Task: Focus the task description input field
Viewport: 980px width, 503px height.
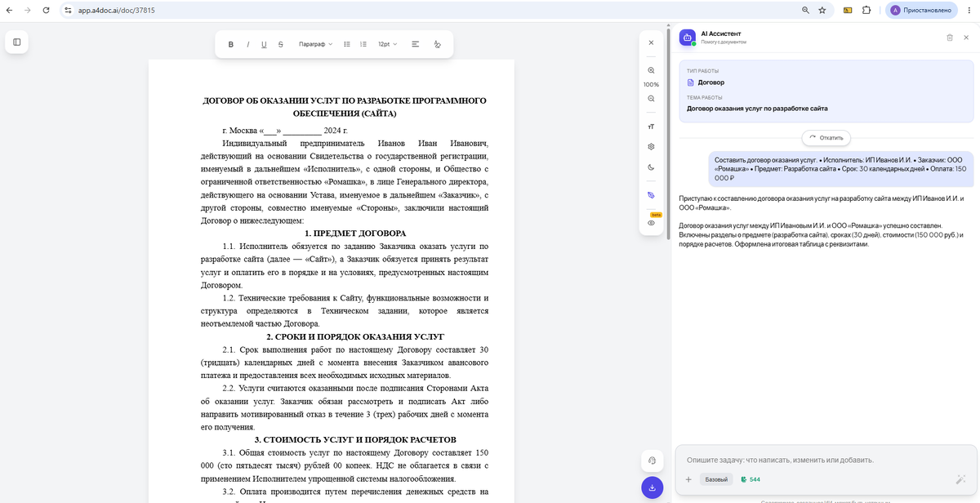Action: (825, 460)
